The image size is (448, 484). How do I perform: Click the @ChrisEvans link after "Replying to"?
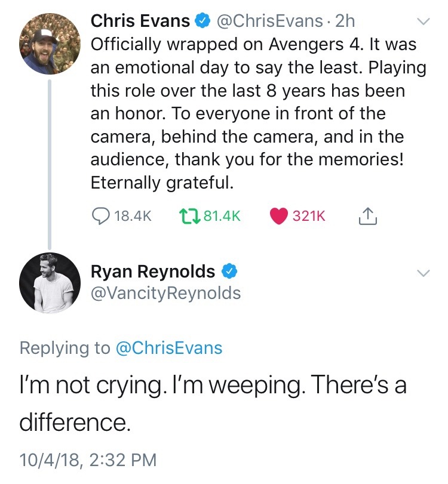[x=168, y=349]
